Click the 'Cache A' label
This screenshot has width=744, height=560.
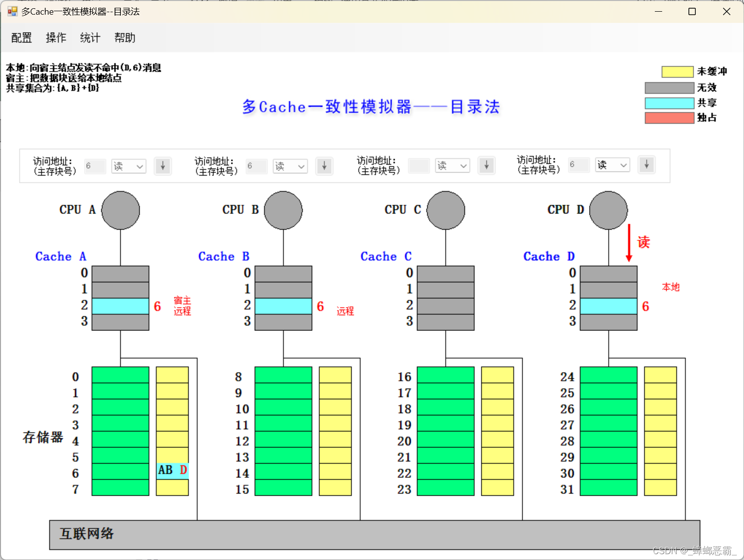[x=61, y=256]
